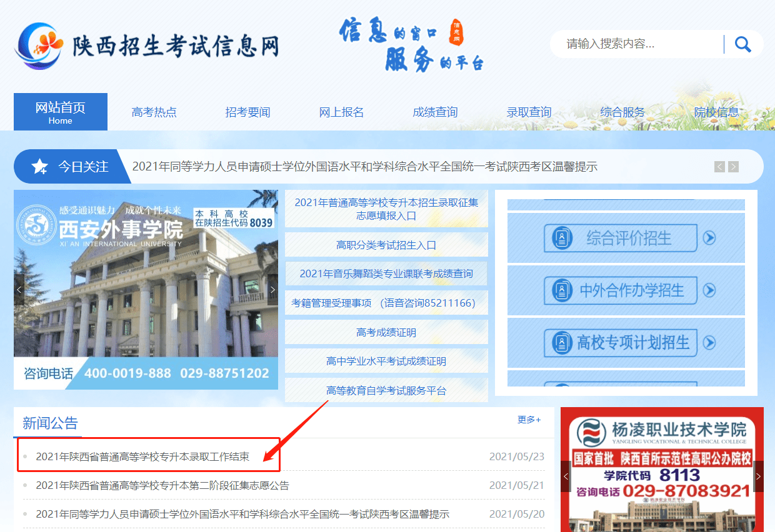The width and height of the screenshot is (775, 532).
Task: Open the 2021/05/20 news about 同等学力人员
Action: [x=242, y=514]
